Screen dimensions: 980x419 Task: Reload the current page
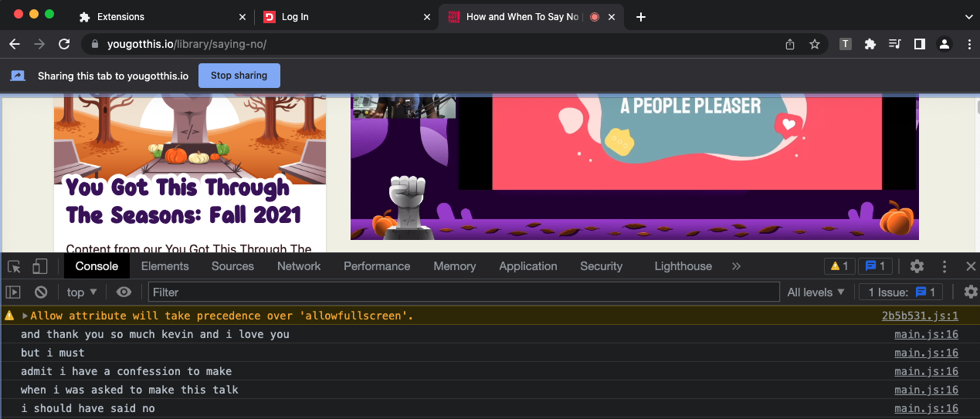click(x=64, y=44)
